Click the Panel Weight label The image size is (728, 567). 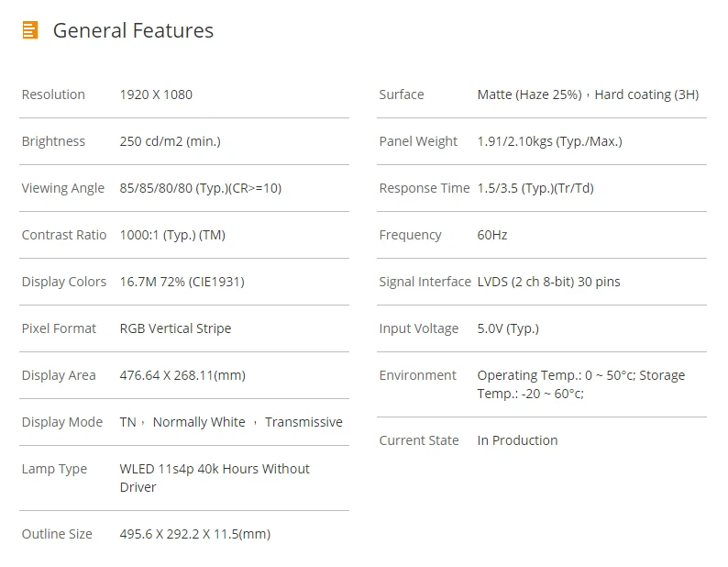point(418,141)
